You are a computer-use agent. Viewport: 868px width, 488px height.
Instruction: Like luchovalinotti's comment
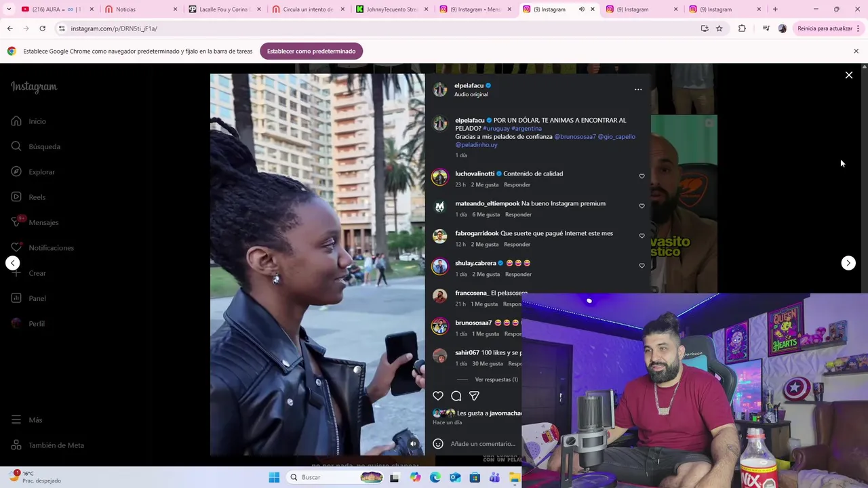pyautogui.click(x=642, y=176)
